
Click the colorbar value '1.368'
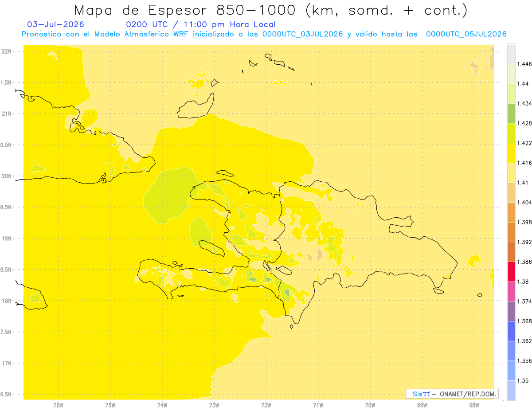524,321
